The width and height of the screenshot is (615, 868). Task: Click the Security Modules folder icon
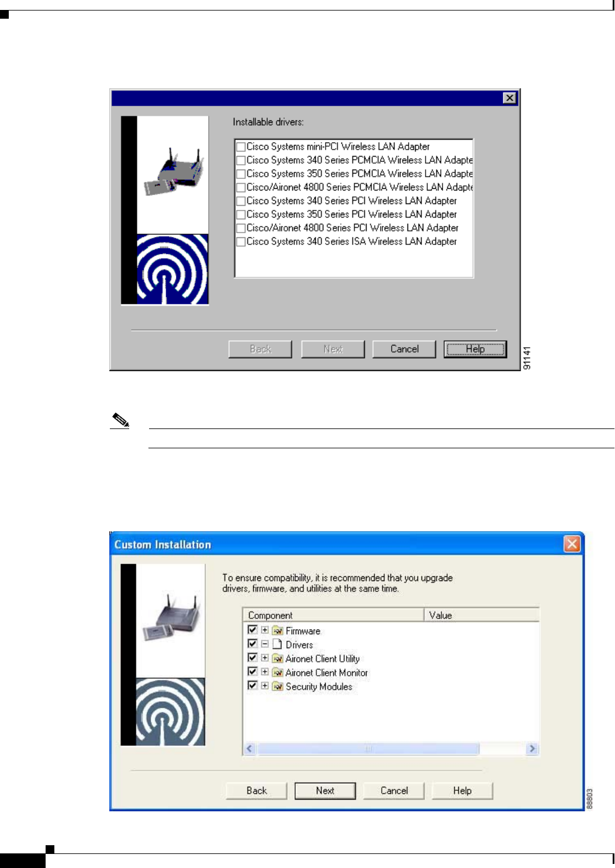pos(278,686)
